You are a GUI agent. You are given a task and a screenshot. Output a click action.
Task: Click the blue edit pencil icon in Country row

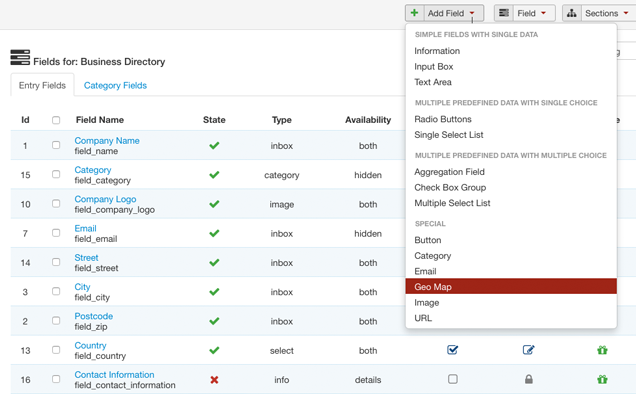(529, 349)
